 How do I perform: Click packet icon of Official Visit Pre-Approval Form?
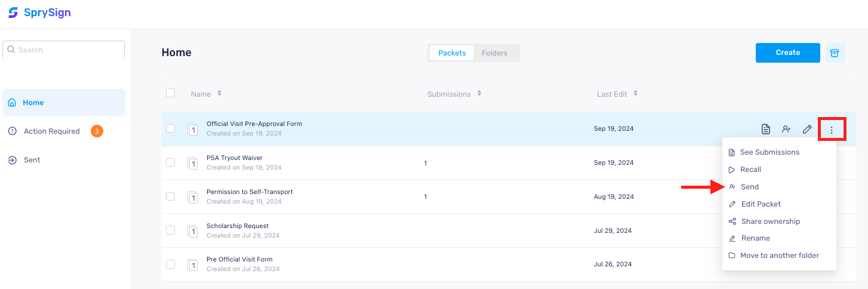(x=192, y=129)
